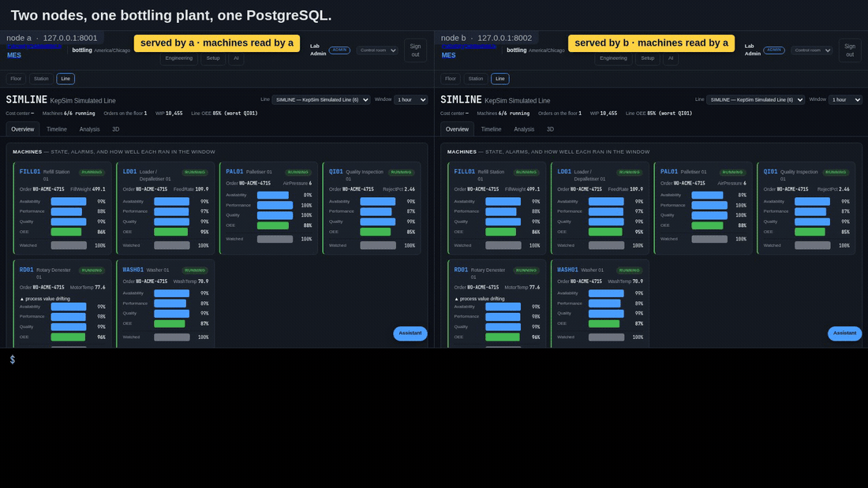Viewport: 868px width, 488px height.
Task: Open Setup in node a pane
Action: pyautogui.click(x=213, y=58)
